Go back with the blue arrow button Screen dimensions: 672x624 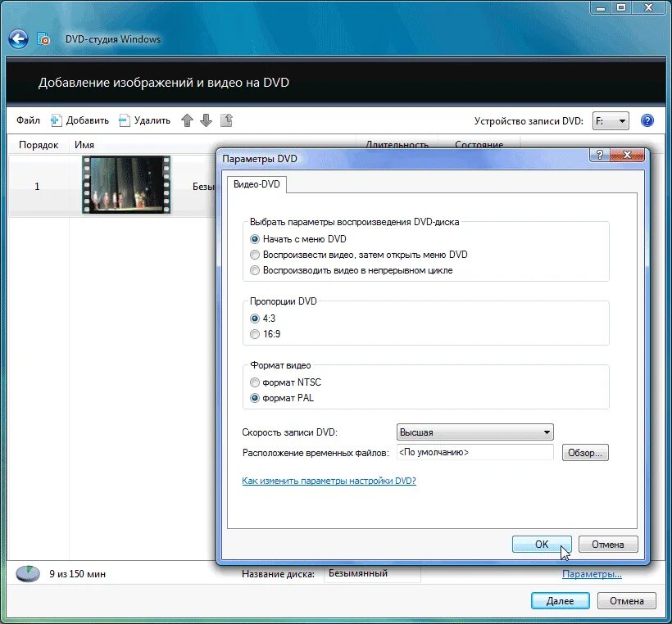pos(18,39)
